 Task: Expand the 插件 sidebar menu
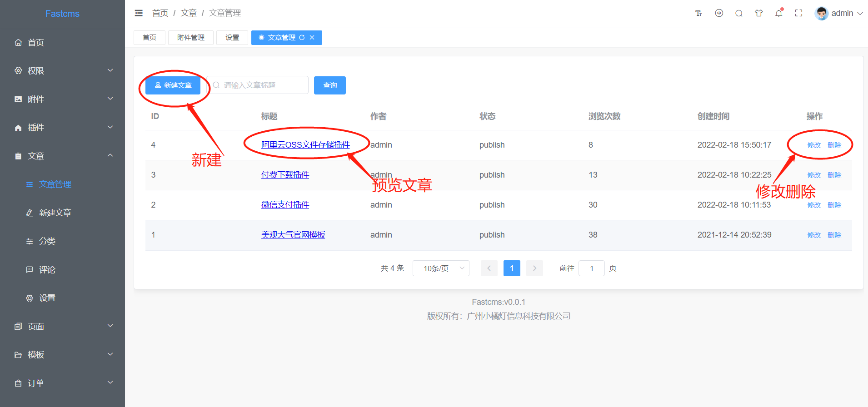click(x=62, y=128)
